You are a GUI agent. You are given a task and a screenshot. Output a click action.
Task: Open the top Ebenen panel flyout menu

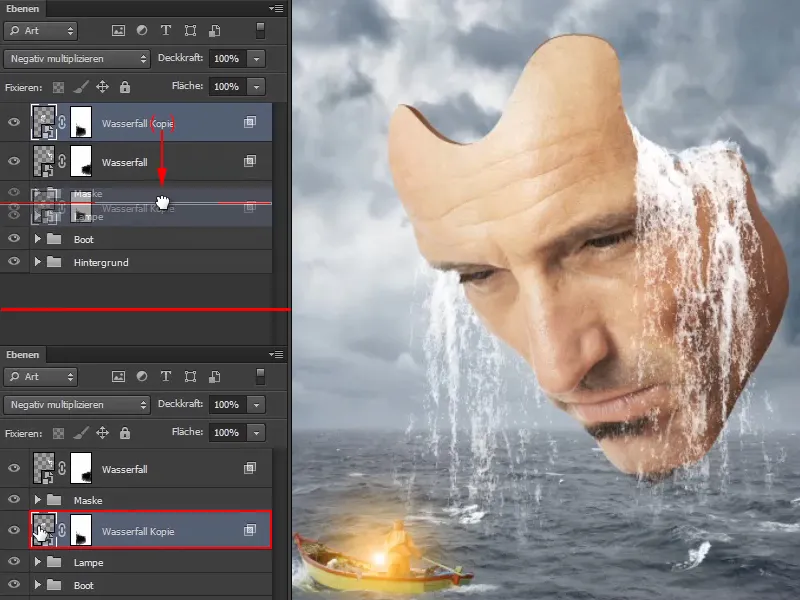(276, 8)
